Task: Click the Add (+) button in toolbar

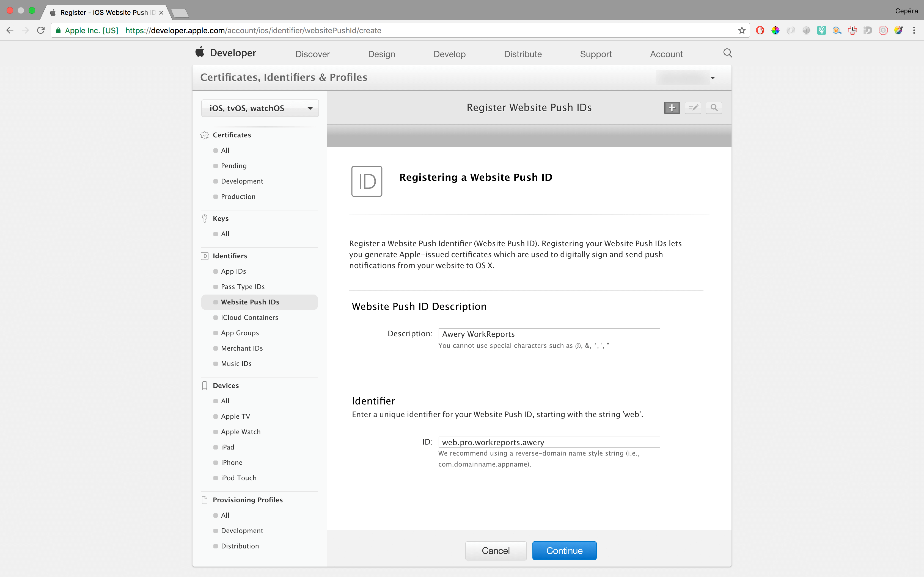Action: tap(671, 107)
